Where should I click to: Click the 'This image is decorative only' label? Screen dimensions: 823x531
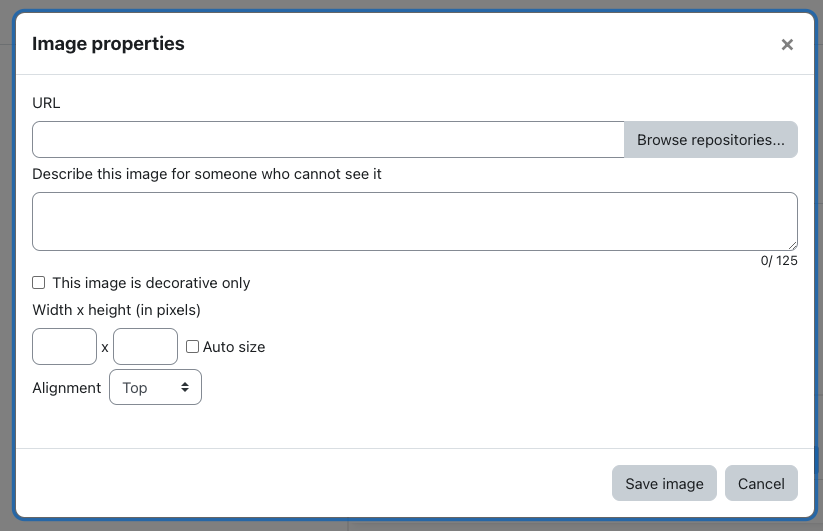[x=151, y=283]
